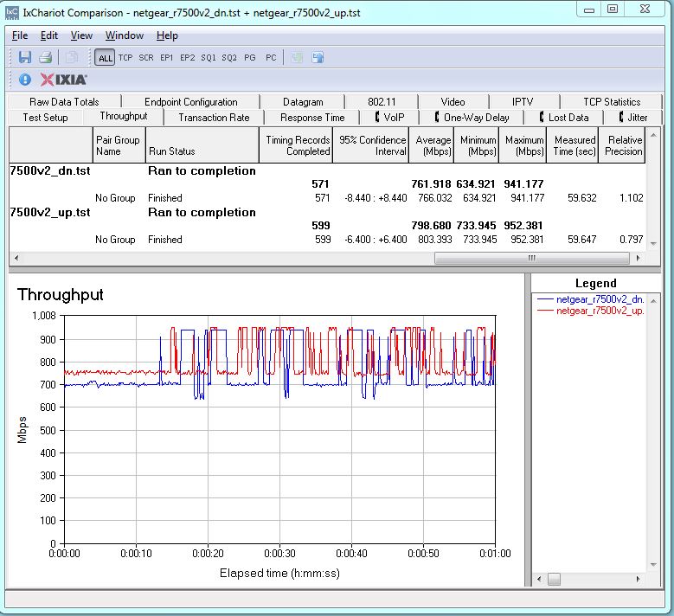The image size is (674, 616).
Task: Click the table scroll left arrow
Action: 16,258
